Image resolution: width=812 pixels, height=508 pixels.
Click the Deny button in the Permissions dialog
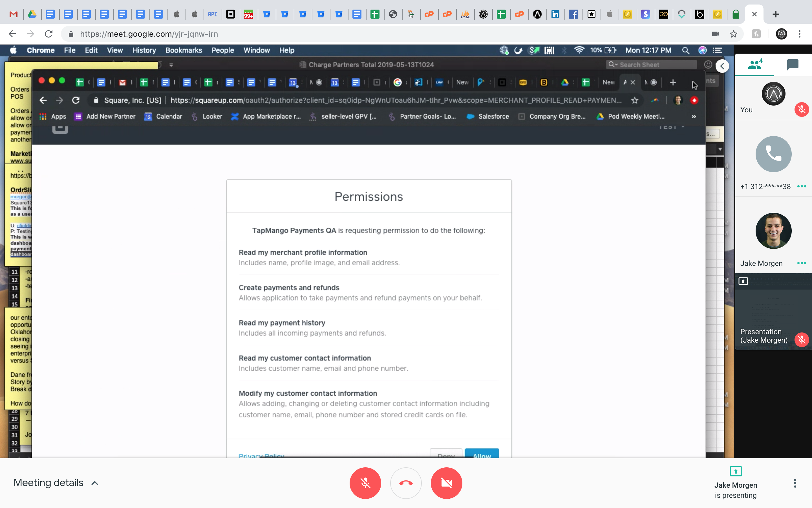tap(446, 453)
